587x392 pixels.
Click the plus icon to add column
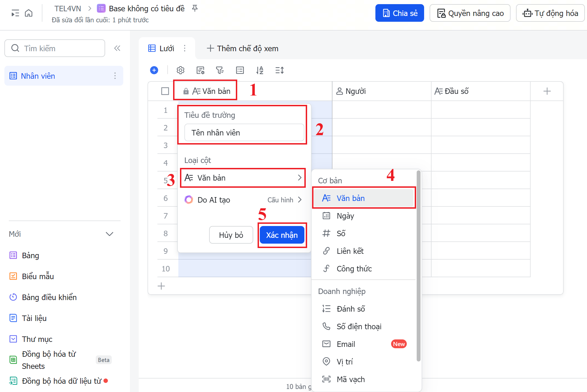(x=547, y=91)
